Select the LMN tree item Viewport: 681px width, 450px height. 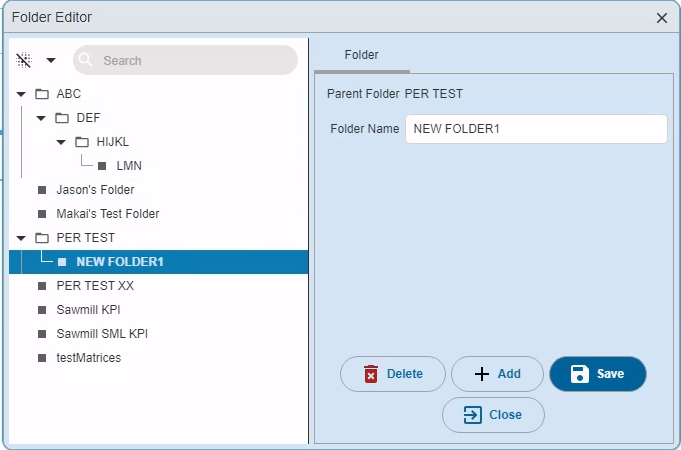tap(129, 166)
